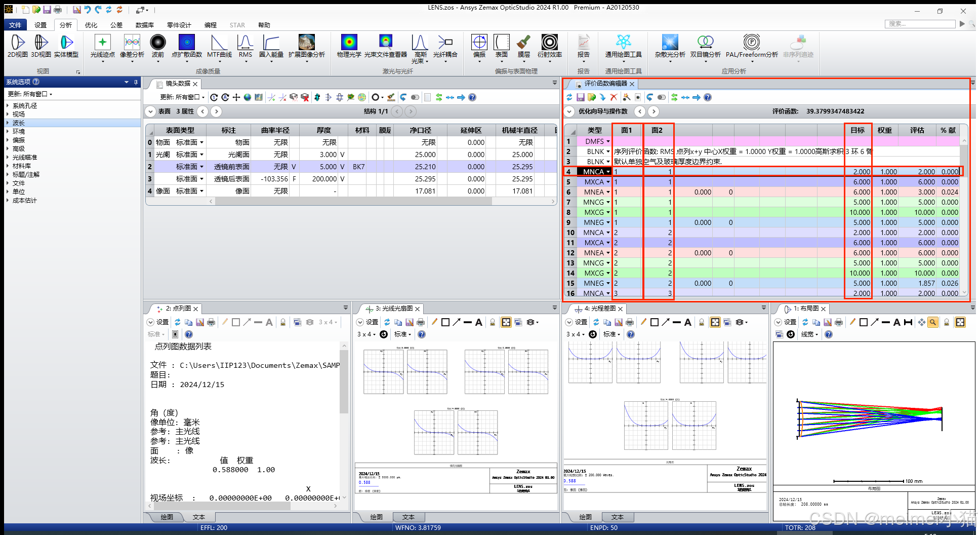The image size is (980, 535).
Task: Toggle the lock icon in the spot diagram window
Action: [283, 322]
